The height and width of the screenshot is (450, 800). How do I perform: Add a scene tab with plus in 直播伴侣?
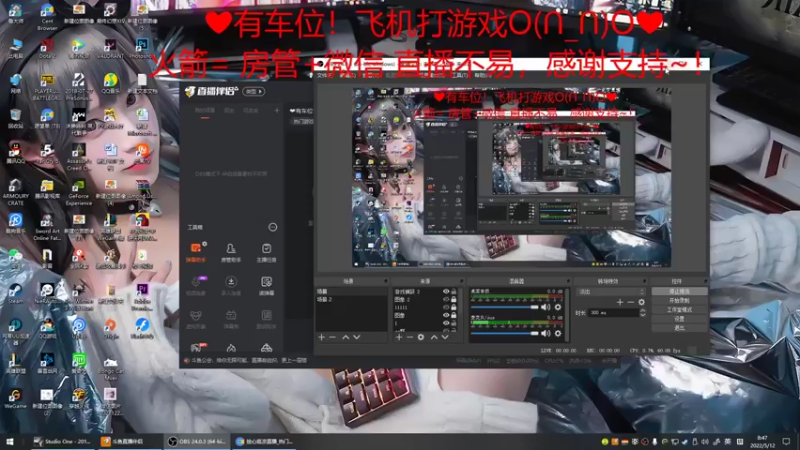pyautogui.click(x=277, y=110)
